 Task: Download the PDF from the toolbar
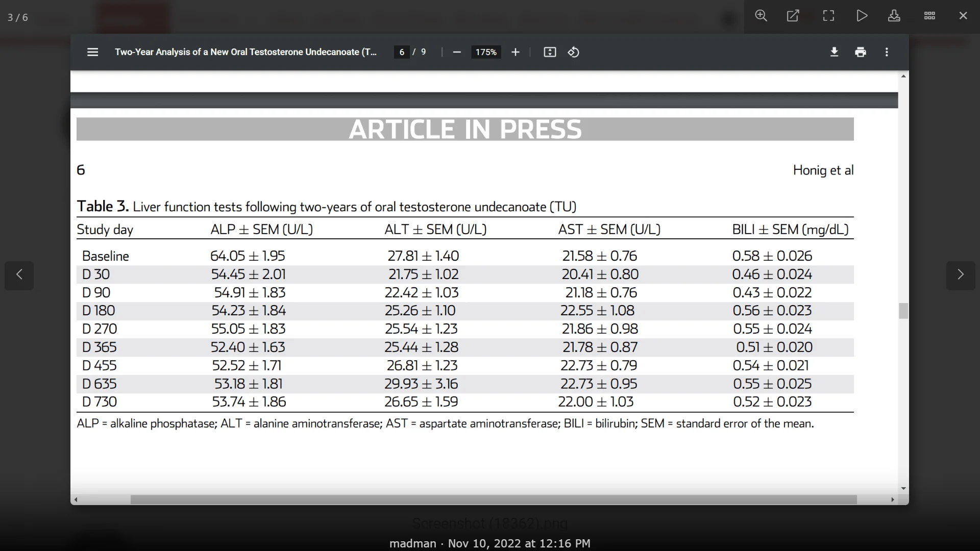coord(835,52)
